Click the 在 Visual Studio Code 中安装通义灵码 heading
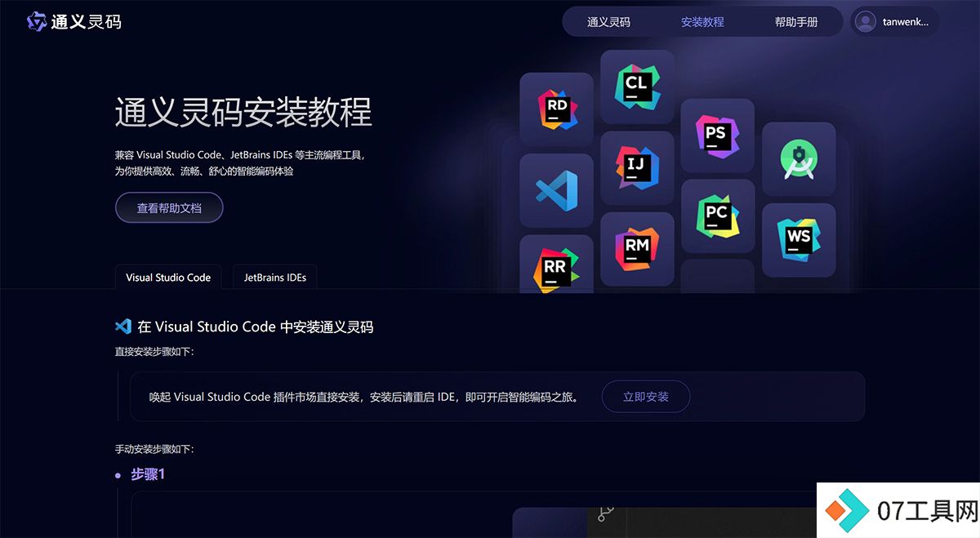Viewport: 980px width, 538px height. [x=256, y=327]
